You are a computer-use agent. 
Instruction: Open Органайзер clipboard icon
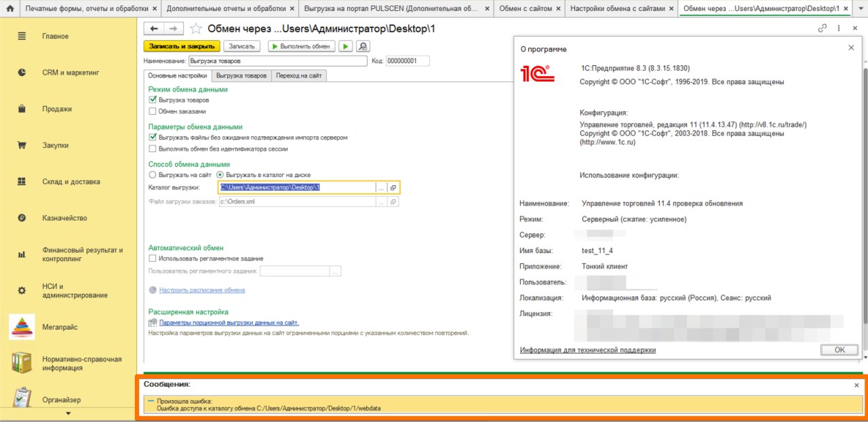tap(22, 399)
